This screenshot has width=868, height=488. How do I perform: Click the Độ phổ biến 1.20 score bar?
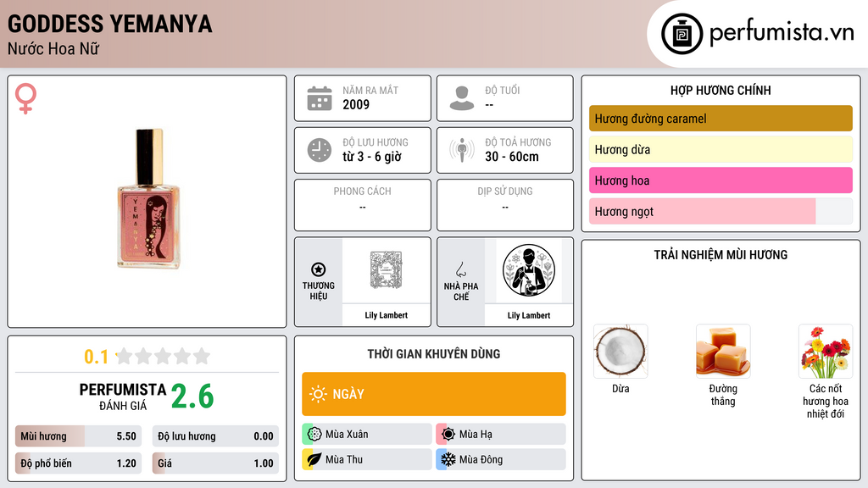click(78, 463)
